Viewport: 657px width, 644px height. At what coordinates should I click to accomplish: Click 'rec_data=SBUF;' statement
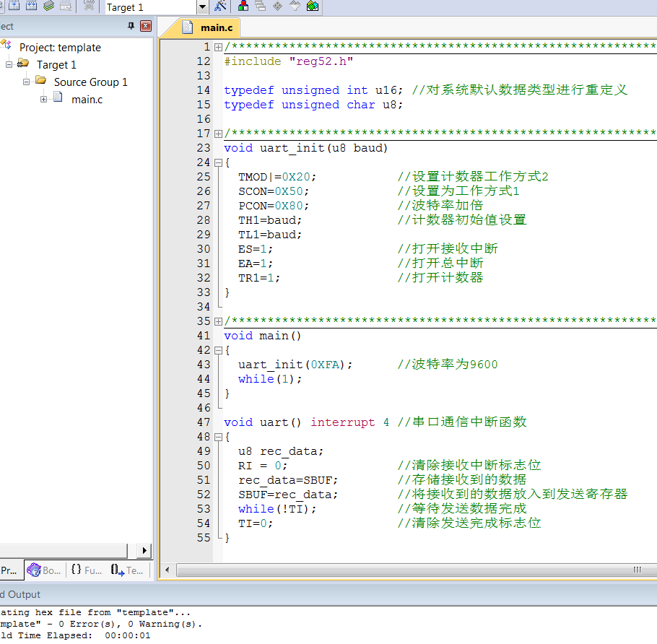(x=288, y=480)
